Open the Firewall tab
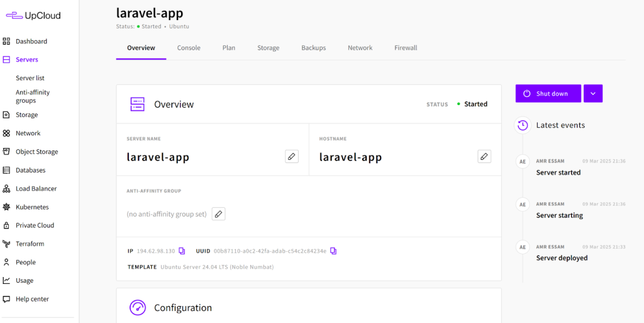This screenshot has height=323, width=644. tap(406, 48)
